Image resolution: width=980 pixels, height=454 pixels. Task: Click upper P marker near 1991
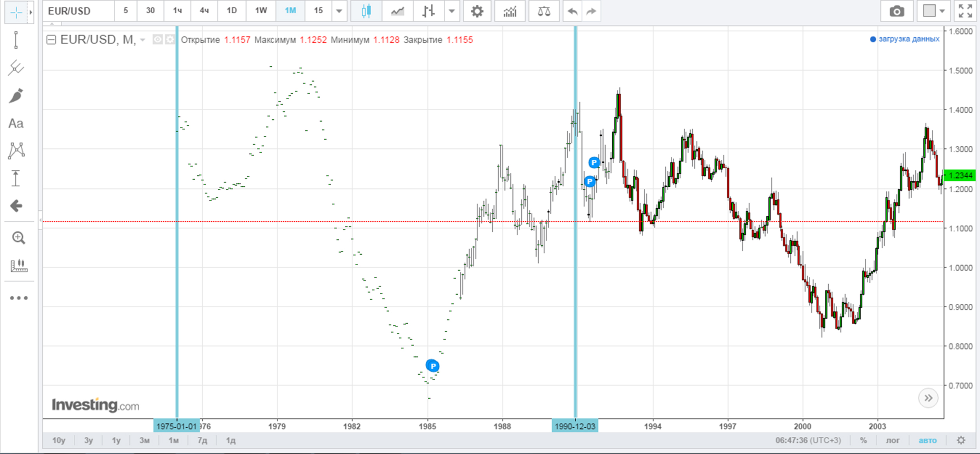(594, 162)
